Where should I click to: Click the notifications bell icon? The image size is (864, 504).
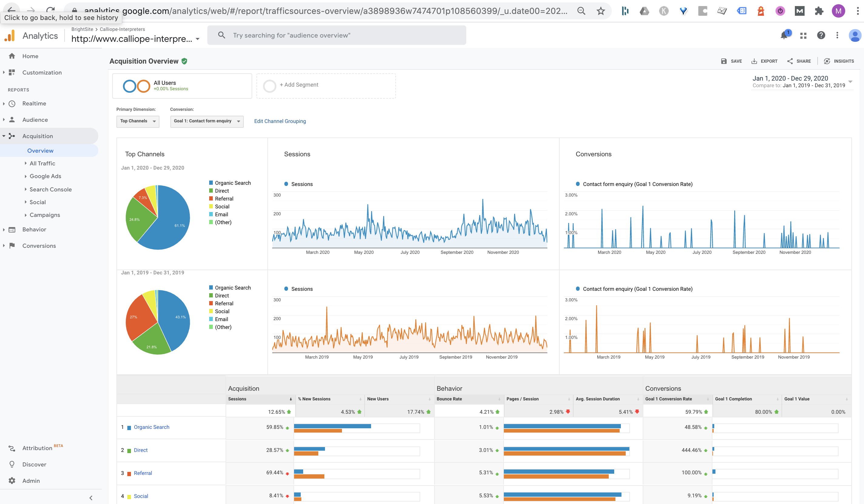point(784,35)
